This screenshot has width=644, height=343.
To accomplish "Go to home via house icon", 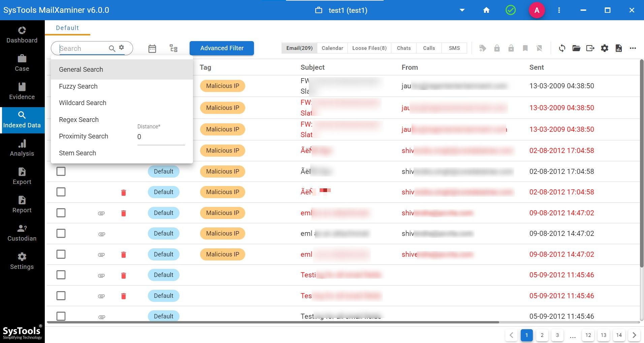I will pyautogui.click(x=486, y=10).
